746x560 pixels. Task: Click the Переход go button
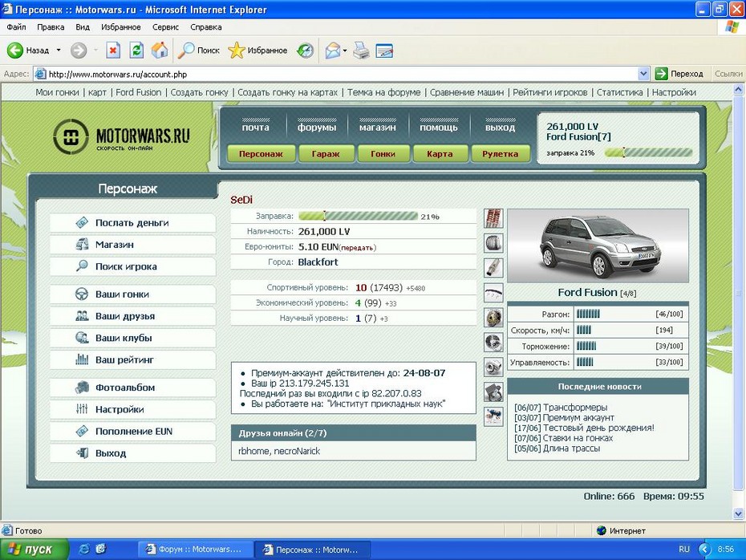[679, 74]
